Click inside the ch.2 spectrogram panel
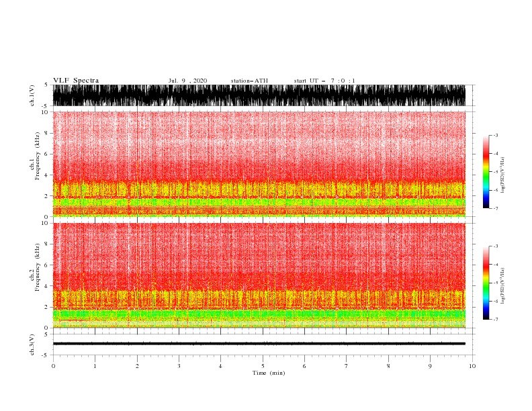The image size is (532, 411). coord(259,275)
